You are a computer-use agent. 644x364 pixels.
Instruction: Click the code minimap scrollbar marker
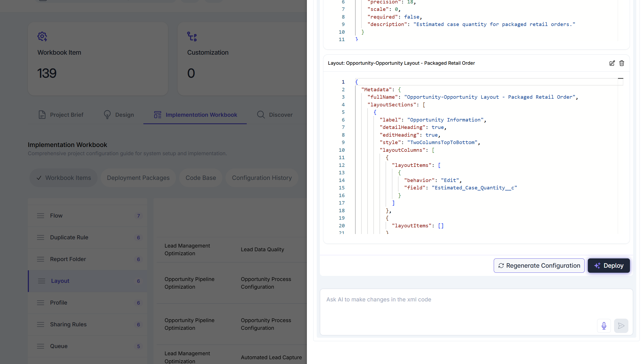click(x=620, y=79)
